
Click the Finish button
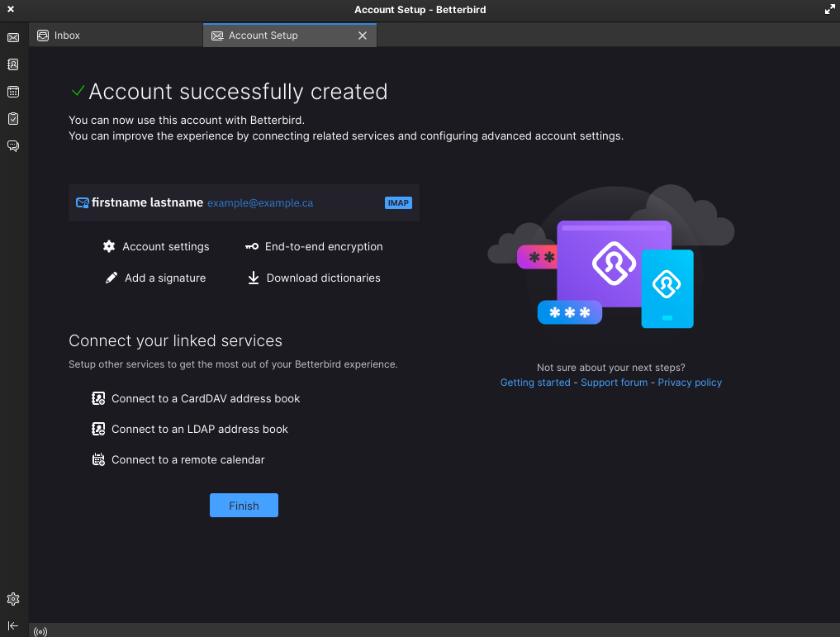coord(244,505)
